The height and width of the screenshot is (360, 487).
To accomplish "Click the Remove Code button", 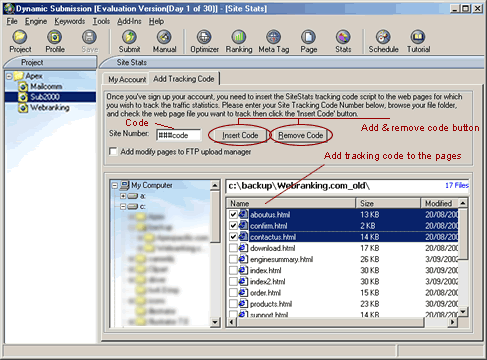I will 301,135.
